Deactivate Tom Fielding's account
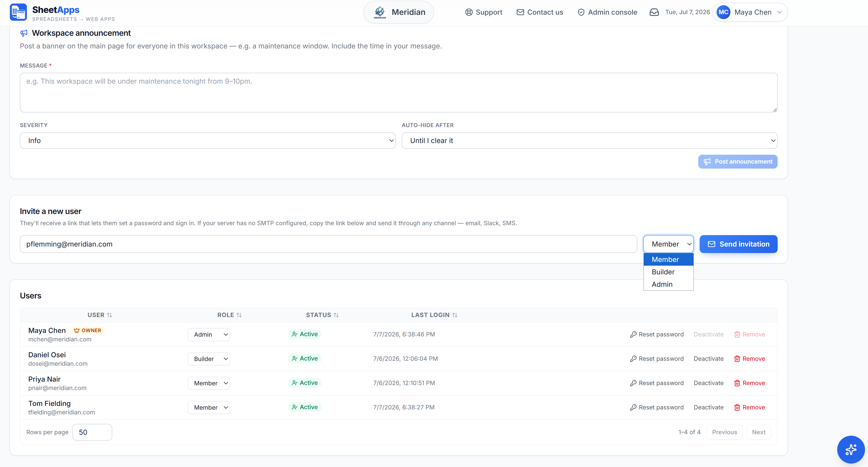Viewport: 868px width, 467px height. point(708,407)
